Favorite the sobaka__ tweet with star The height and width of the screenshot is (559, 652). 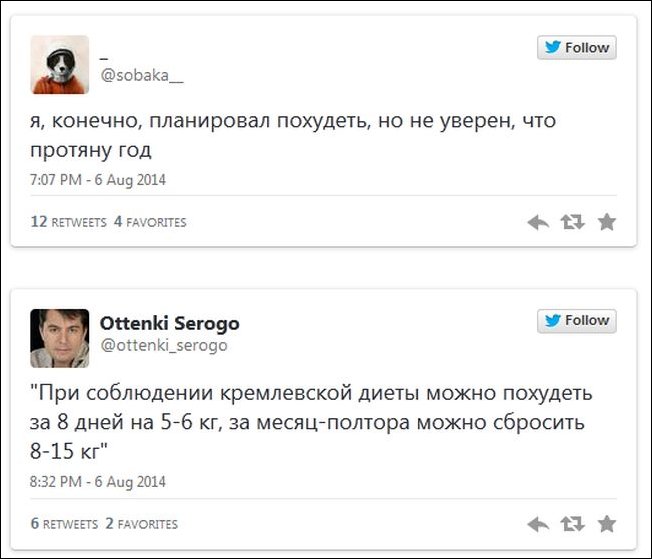(606, 222)
